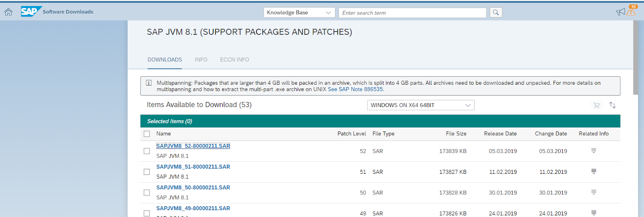Click the Name column header
The width and height of the screenshot is (644, 217).
(163, 134)
